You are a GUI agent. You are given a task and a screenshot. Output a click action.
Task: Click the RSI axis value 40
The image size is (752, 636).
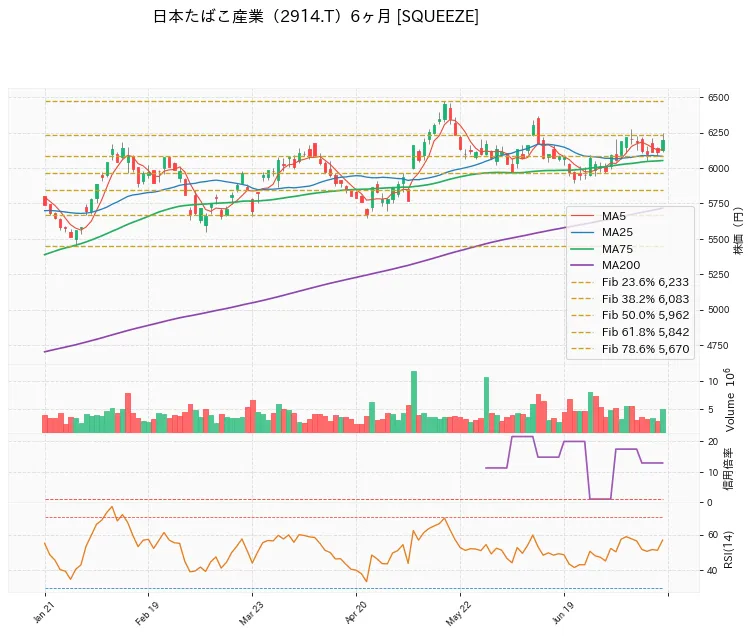pos(713,571)
